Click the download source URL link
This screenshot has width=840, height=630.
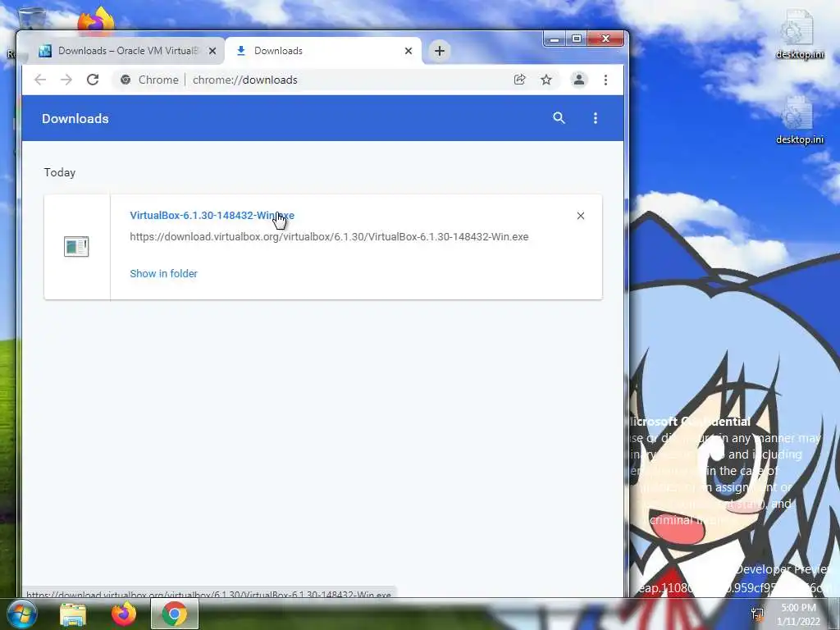click(329, 237)
